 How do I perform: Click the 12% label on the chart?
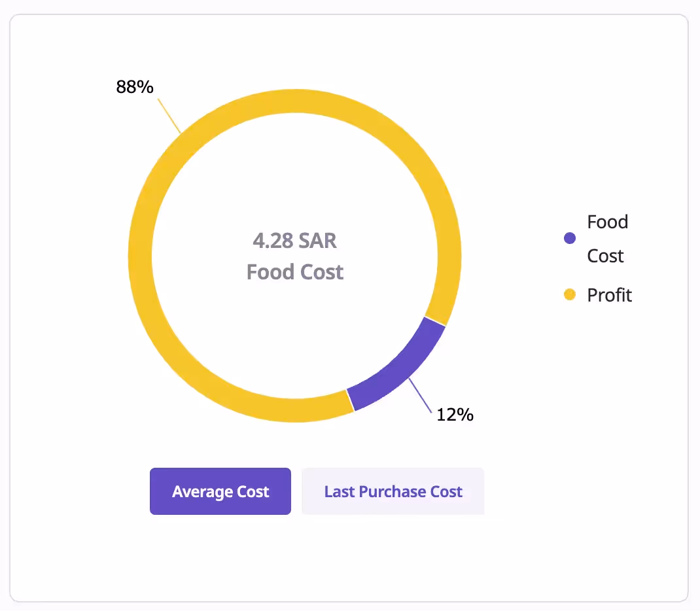455,414
